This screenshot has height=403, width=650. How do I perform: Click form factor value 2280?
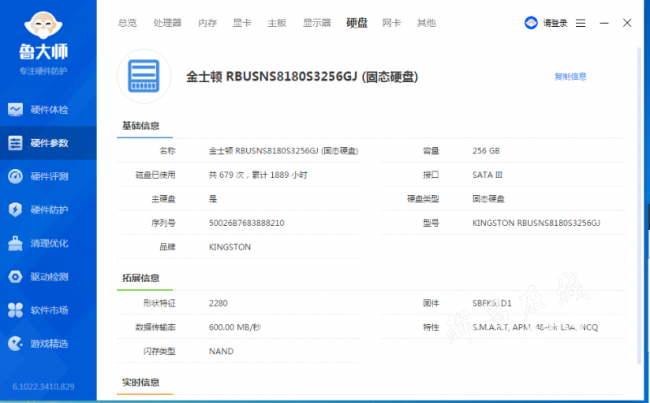click(218, 303)
